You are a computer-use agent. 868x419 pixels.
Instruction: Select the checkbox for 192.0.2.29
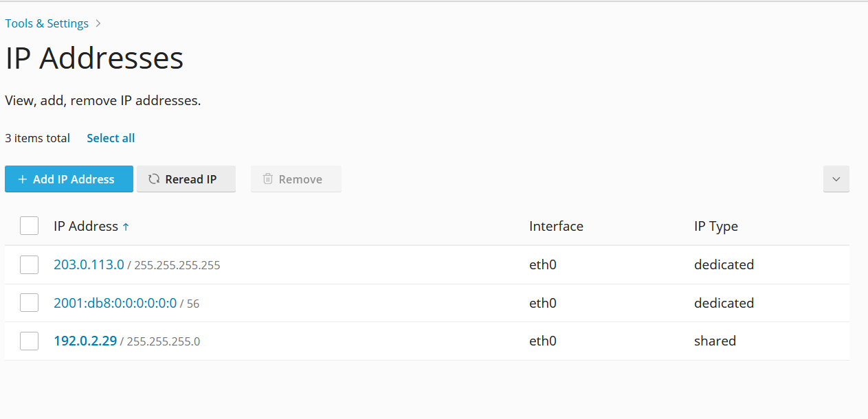[29, 341]
